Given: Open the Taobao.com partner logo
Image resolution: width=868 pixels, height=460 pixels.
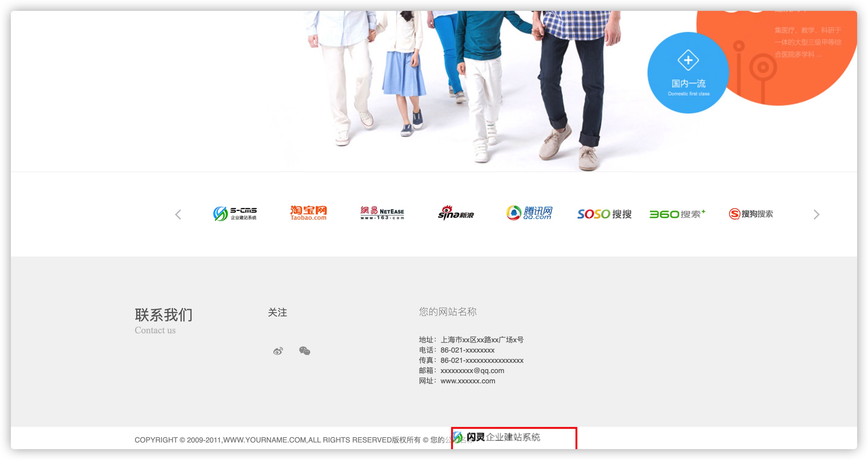Looking at the screenshot, I should [308, 213].
